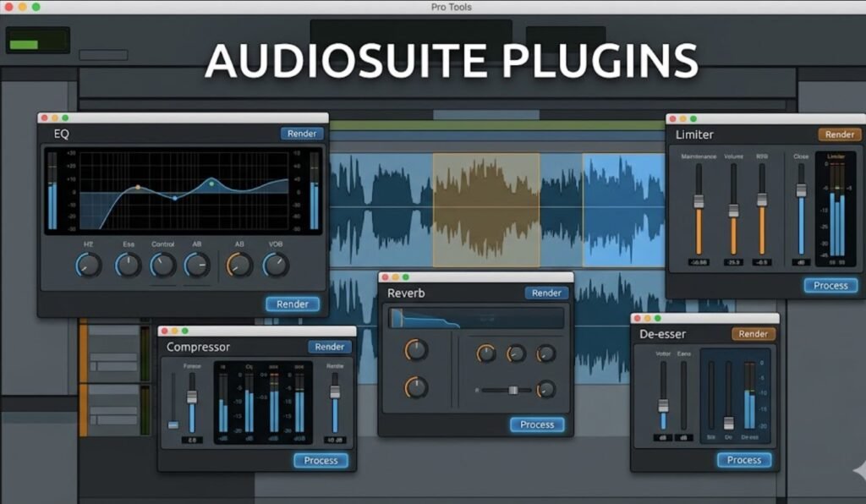Click the orange Render button in Limiter
The width and height of the screenshot is (866, 504).
pos(840,134)
